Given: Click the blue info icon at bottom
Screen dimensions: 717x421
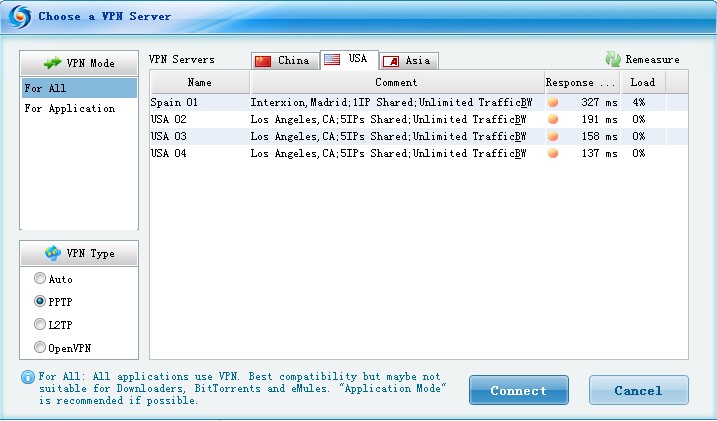Looking at the screenshot, I should (x=28, y=377).
